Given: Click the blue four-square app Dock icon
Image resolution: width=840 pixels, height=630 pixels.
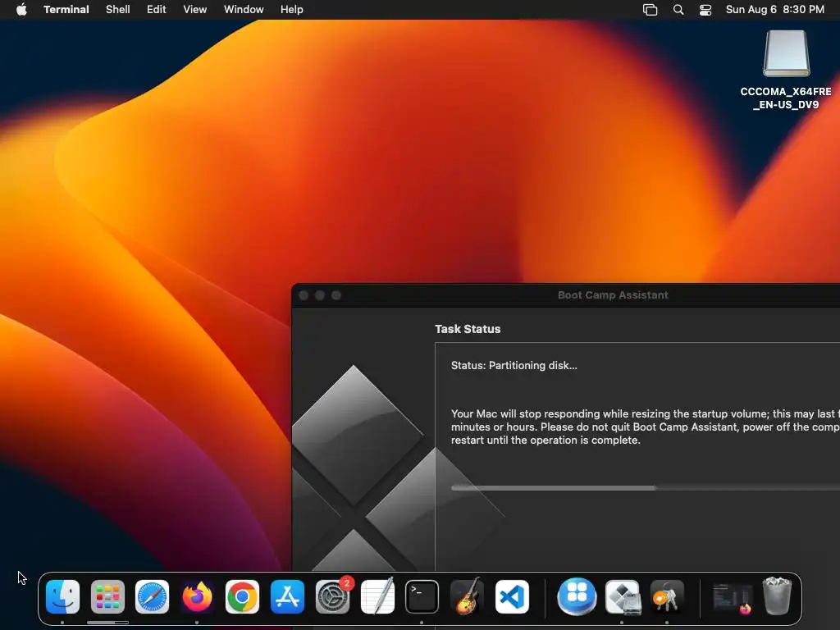Looking at the screenshot, I should click(577, 596).
